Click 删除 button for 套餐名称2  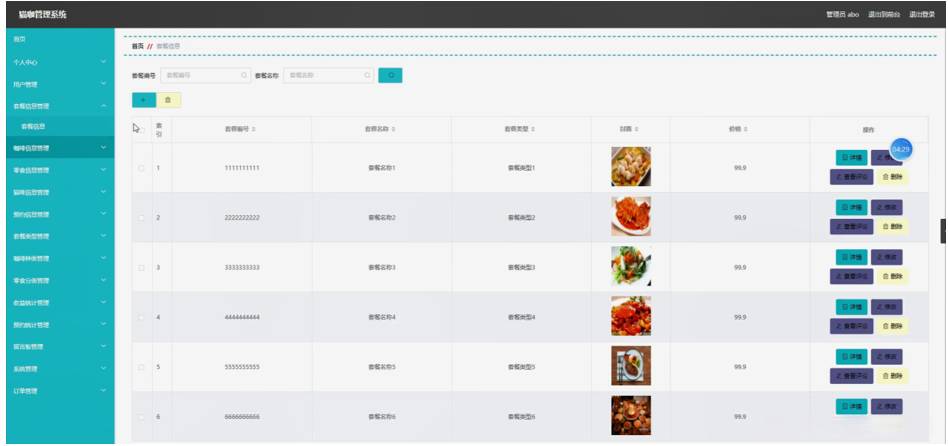click(892, 227)
